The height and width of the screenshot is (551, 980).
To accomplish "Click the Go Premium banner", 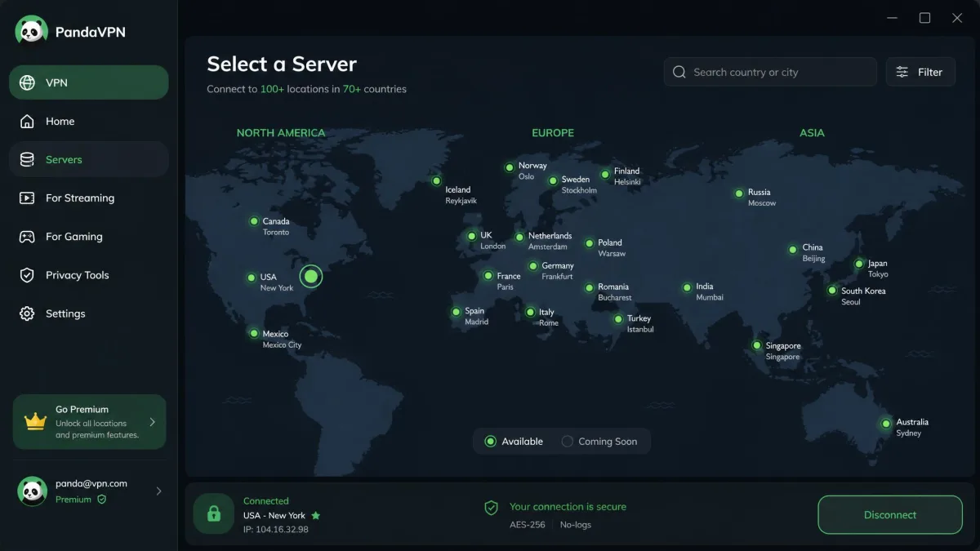I will (x=90, y=422).
